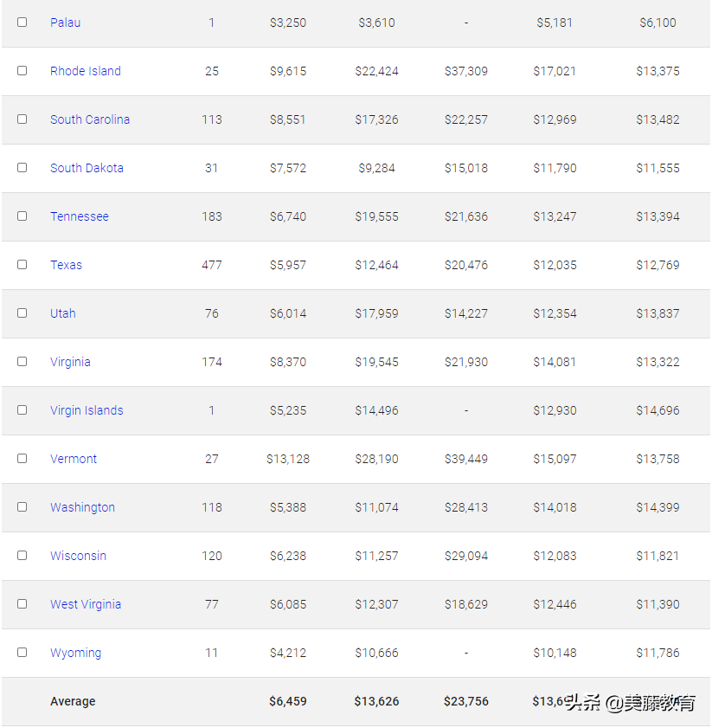Select the Virginia checkbox
The width and height of the screenshot is (712, 728).
click(x=22, y=362)
